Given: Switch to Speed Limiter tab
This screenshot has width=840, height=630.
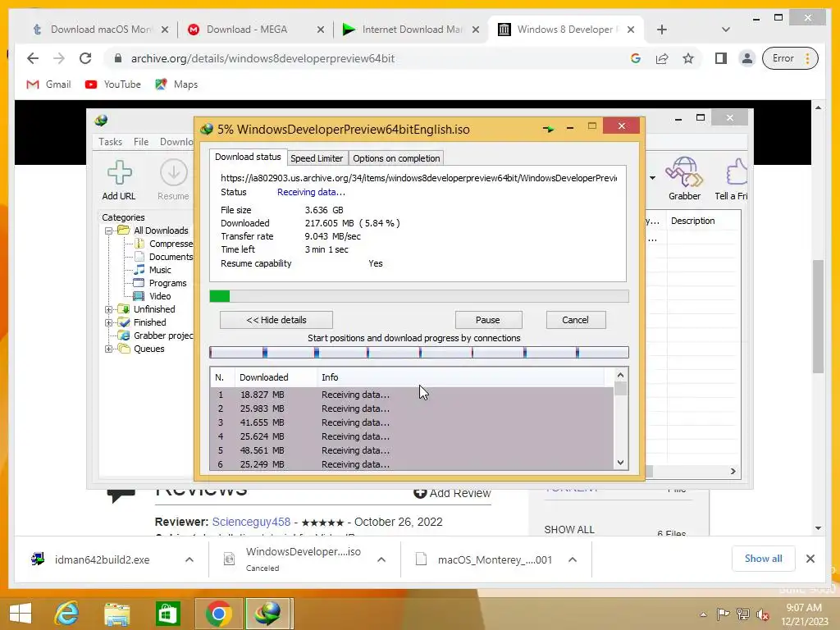Looking at the screenshot, I should pyautogui.click(x=317, y=158).
